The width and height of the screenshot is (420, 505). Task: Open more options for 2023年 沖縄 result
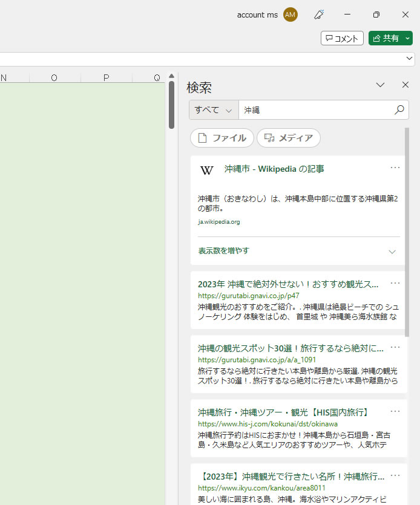point(395,283)
